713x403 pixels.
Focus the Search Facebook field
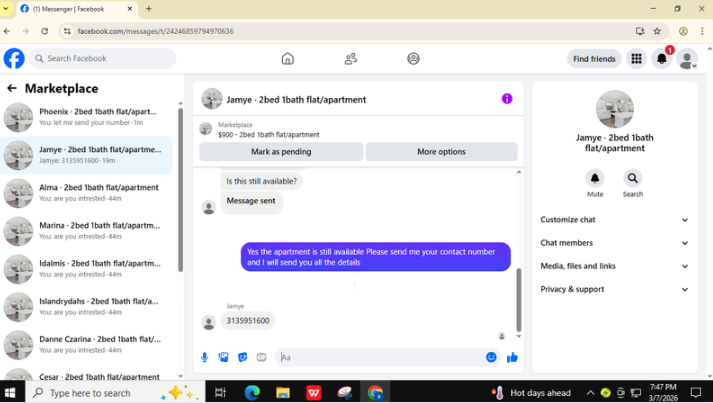click(x=103, y=59)
